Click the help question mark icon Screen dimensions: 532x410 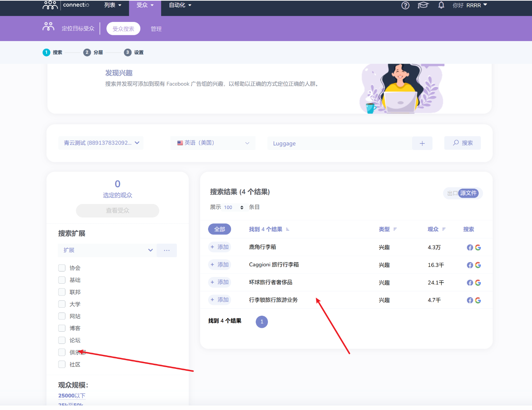coord(405,6)
